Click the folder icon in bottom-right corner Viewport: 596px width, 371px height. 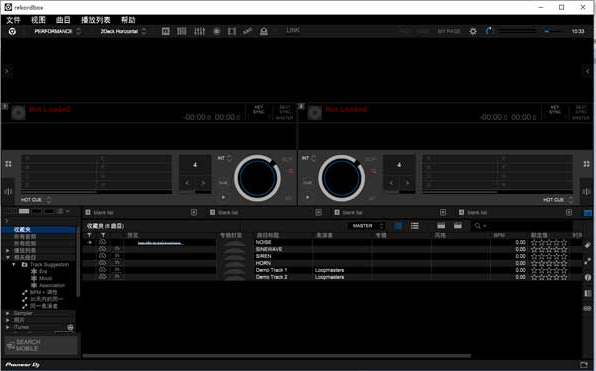point(584,365)
